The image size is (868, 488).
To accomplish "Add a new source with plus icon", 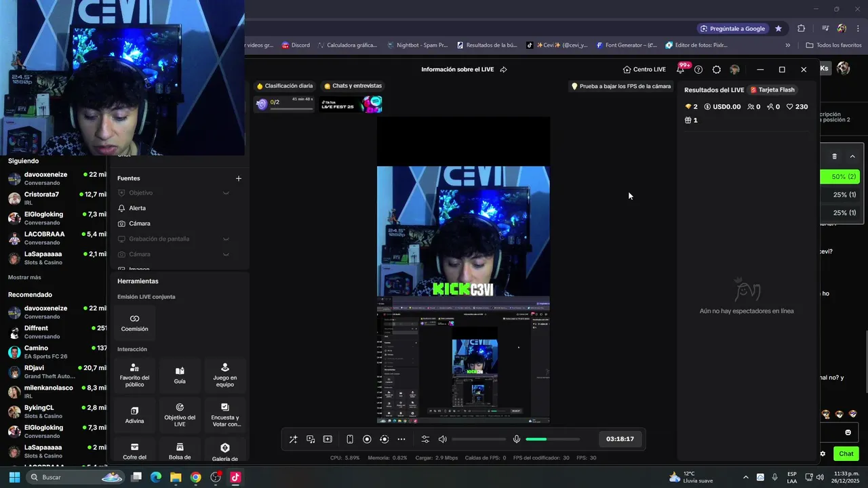I will pos(238,178).
